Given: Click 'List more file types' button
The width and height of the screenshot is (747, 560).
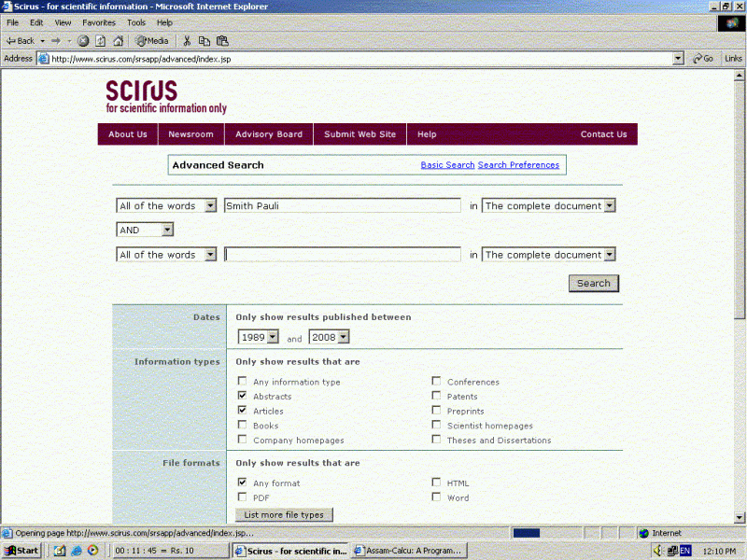Looking at the screenshot, I should coord(284,515).
